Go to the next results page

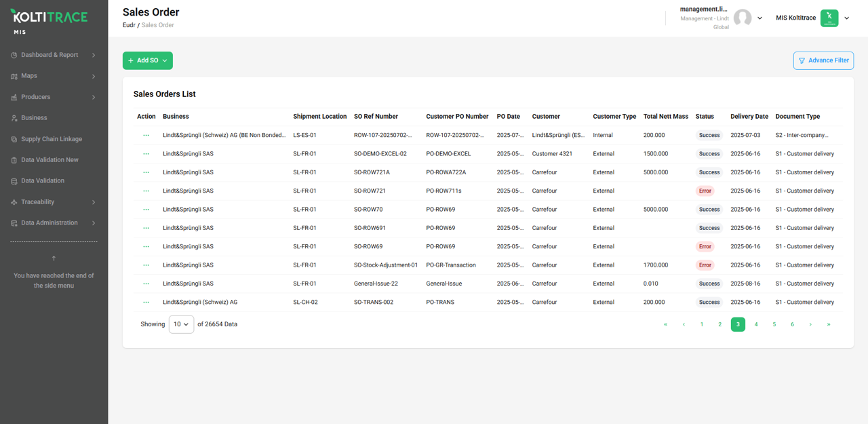[810, 324]
